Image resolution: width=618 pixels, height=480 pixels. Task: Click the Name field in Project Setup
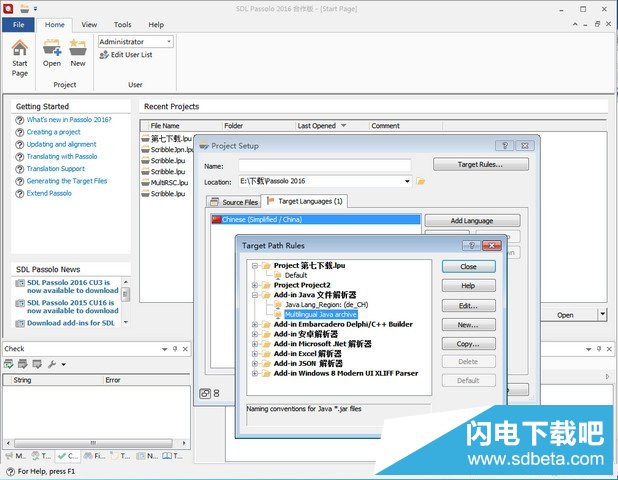tap(325, 166)
